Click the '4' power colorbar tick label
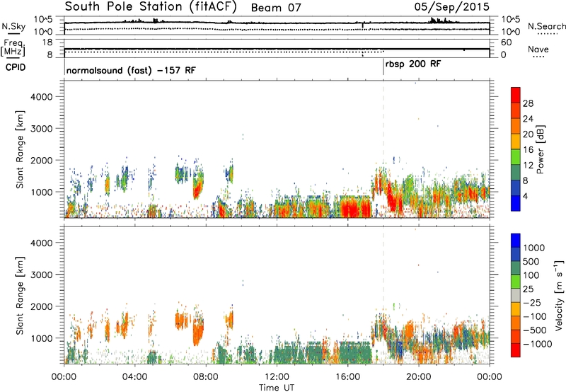Screen dimensions: 566x392 click(x=525, y=197)
